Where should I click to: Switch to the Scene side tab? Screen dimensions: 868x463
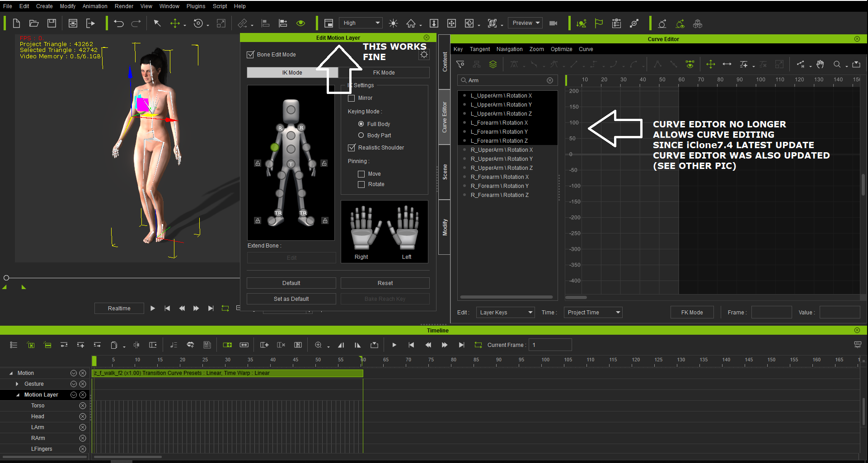coord(445,172)
